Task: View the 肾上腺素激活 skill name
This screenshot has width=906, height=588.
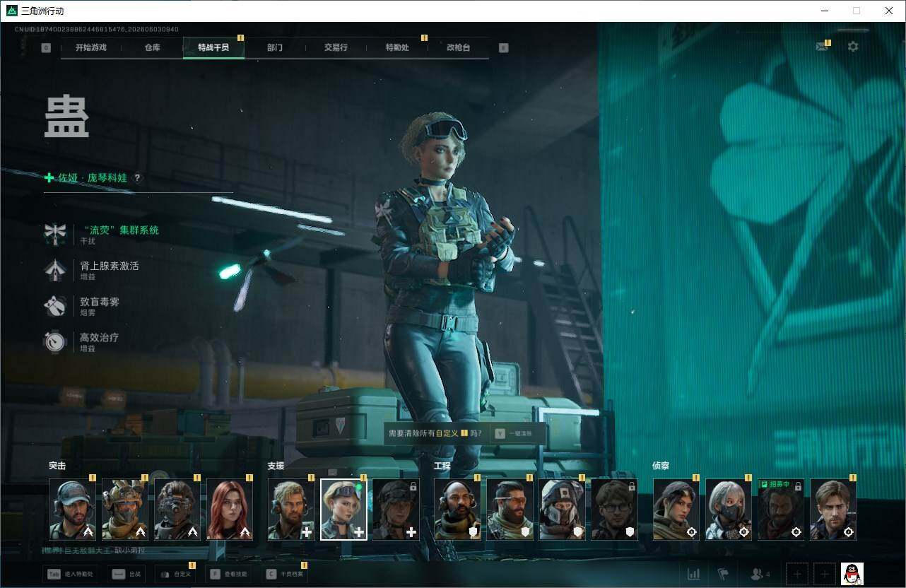Action: (110, 266)
